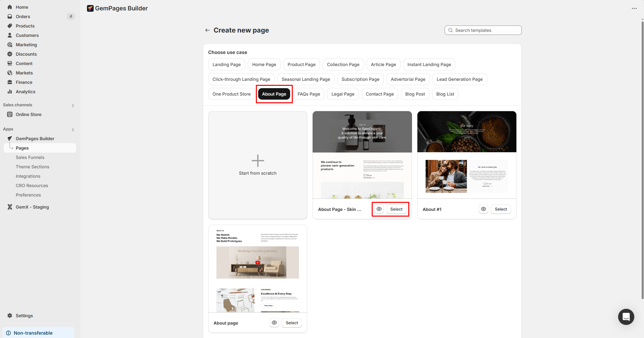Screen dimensions: 644x338
Task: Expand the Sales channels section chevron
Action: click(73, 106)
